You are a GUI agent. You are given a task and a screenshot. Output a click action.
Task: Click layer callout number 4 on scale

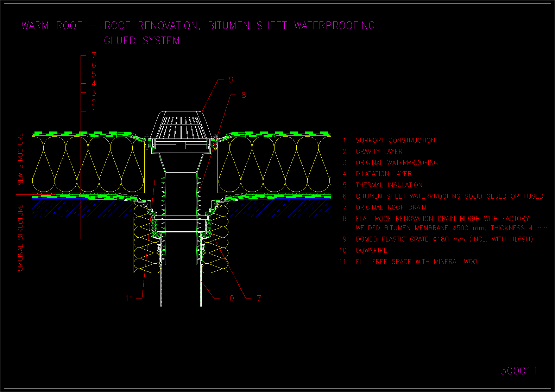[94, 84]
